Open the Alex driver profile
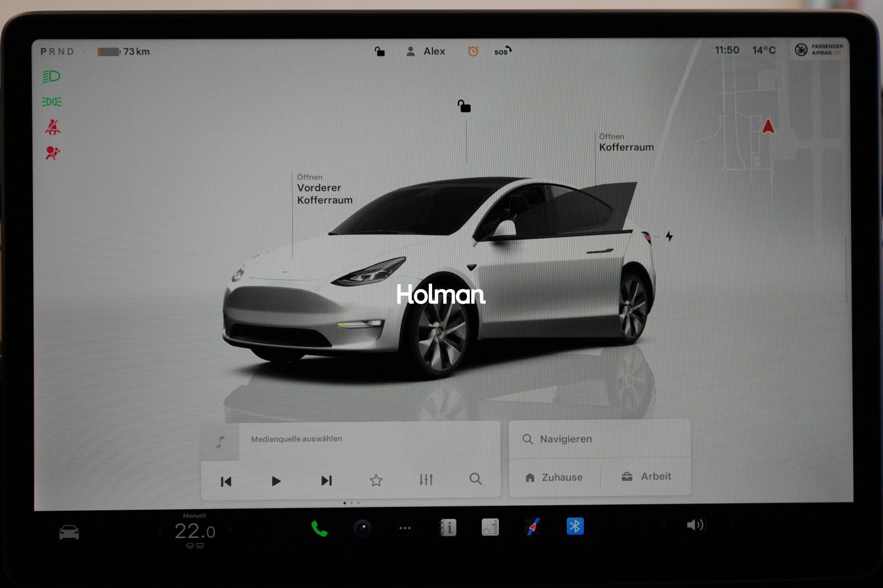The width and height of the screenshot is (883, 588). click(425, 51)
